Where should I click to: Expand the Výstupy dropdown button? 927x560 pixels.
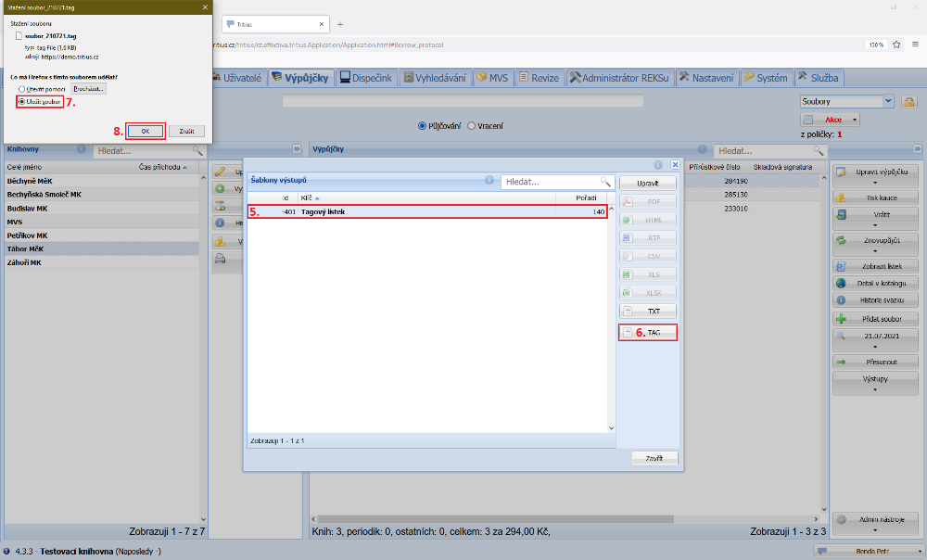876,383
